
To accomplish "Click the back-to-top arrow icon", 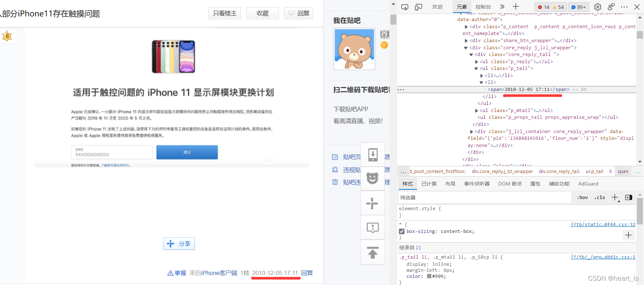I will pos(373,253).
